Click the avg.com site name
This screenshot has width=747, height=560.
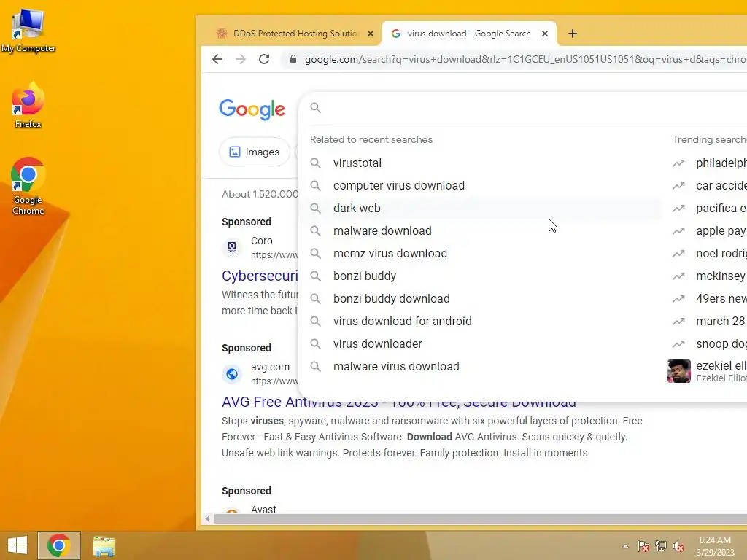point(270,367)
